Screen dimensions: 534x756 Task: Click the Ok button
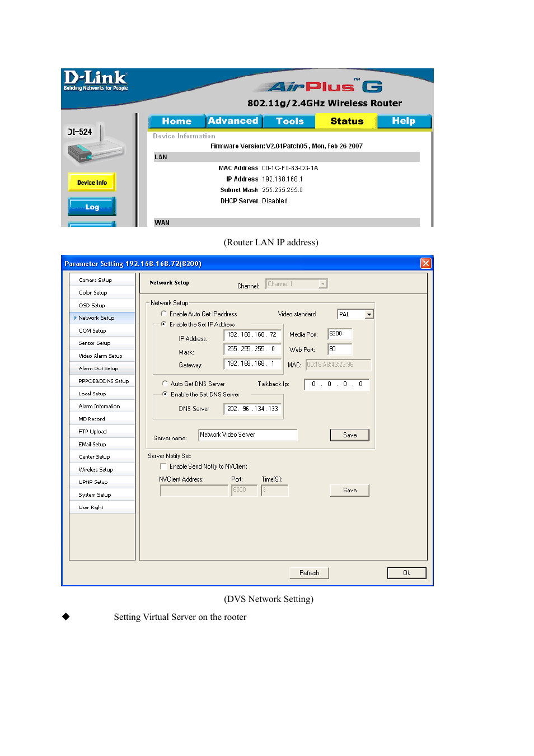pyautogui.click(x=407, y=573)
